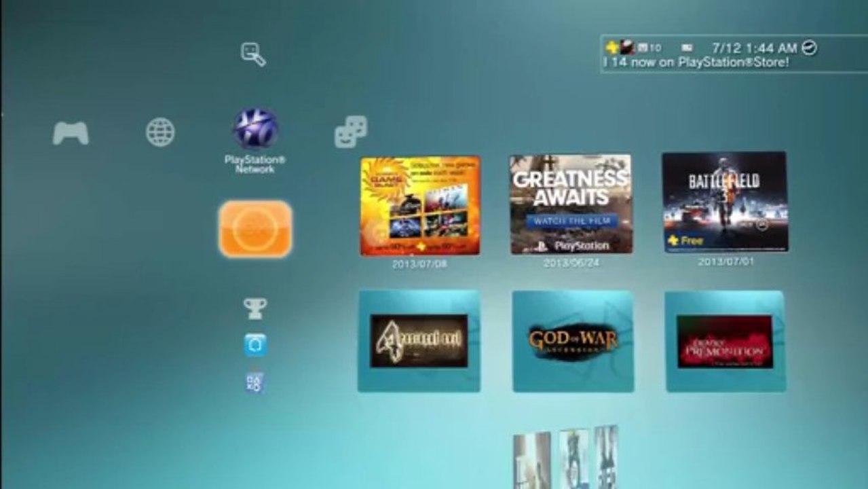Open the PlayStation symbols icon below the store
The image size is (868, 489).
pos(255,382)
